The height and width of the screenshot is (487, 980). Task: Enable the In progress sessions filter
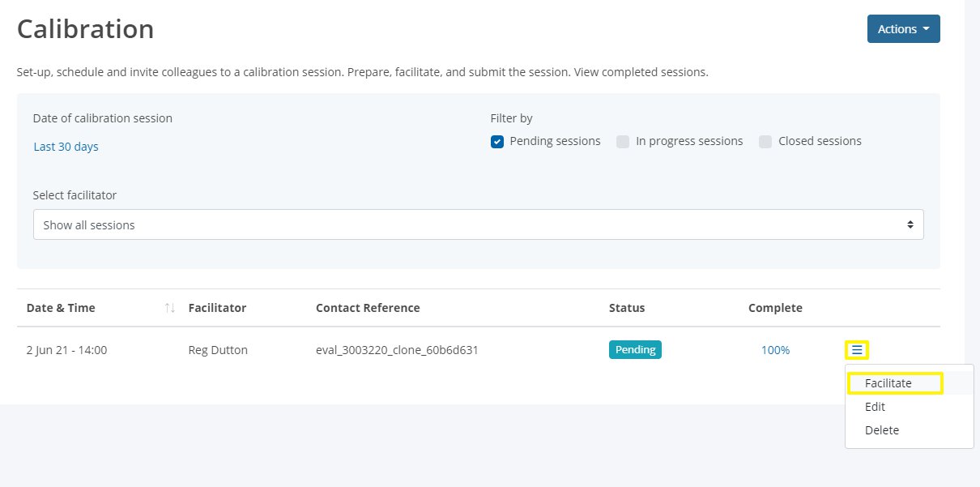click(623, 142)
